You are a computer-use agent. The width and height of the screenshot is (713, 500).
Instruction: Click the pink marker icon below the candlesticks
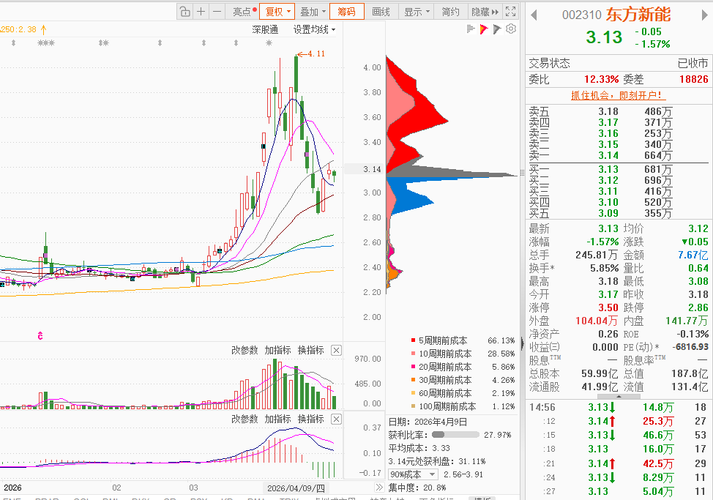(40, 336)
